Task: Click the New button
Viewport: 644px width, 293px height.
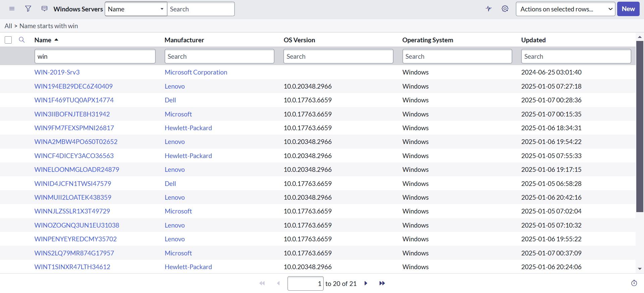Action: click(628, 9)
